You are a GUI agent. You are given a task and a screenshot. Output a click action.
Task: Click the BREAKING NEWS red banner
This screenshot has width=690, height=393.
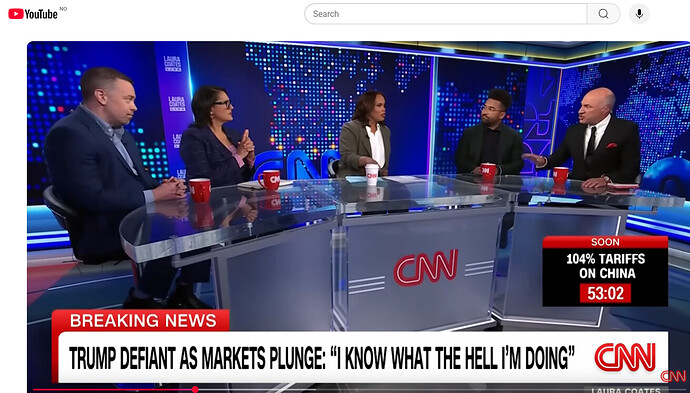click(141, 320)
